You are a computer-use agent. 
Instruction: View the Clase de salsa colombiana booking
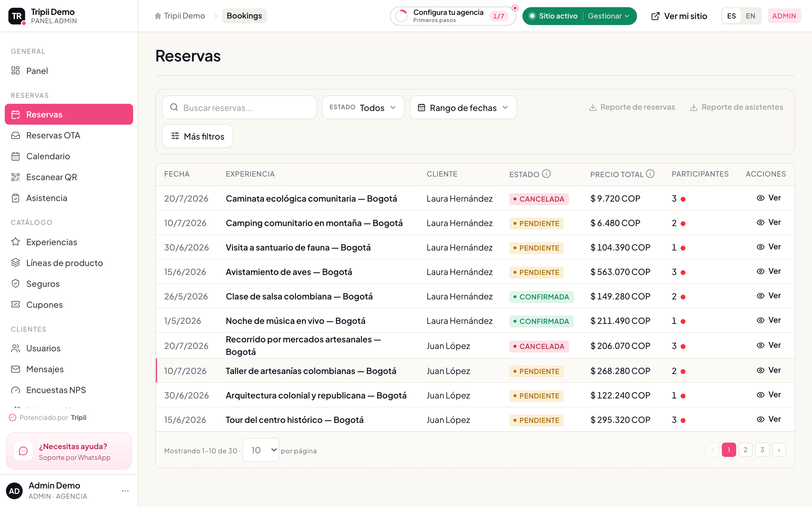point(768,296)
